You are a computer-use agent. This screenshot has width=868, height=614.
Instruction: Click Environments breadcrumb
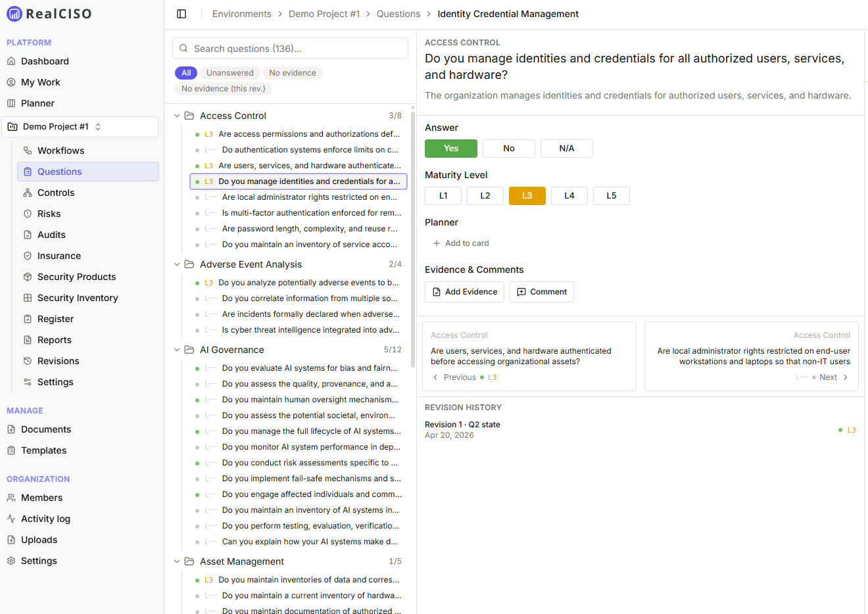(242, 14)
